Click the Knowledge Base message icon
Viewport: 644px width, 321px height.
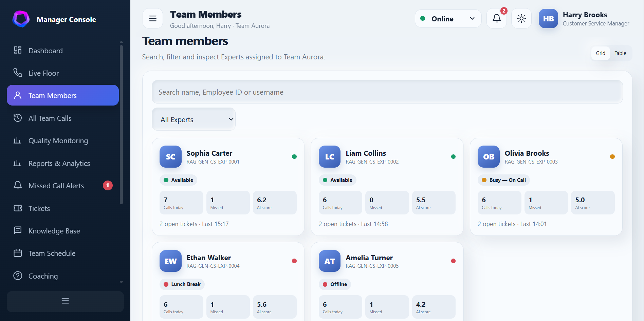(18, 230)
